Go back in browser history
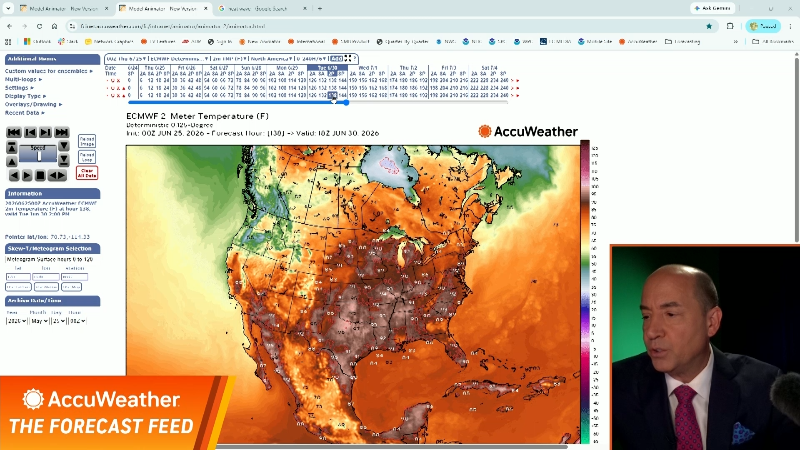Viewport: 800px width, 450px height. pos(10,26)
